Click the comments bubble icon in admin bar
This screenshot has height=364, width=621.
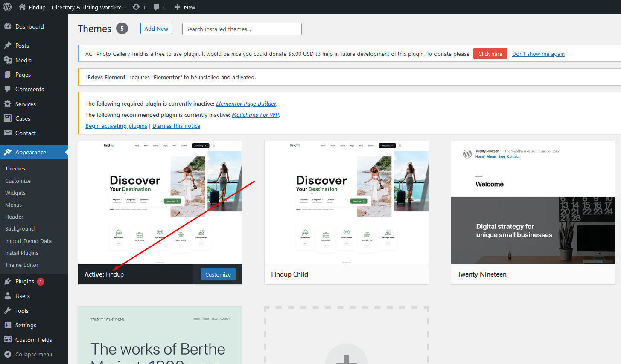click(157, 7)
